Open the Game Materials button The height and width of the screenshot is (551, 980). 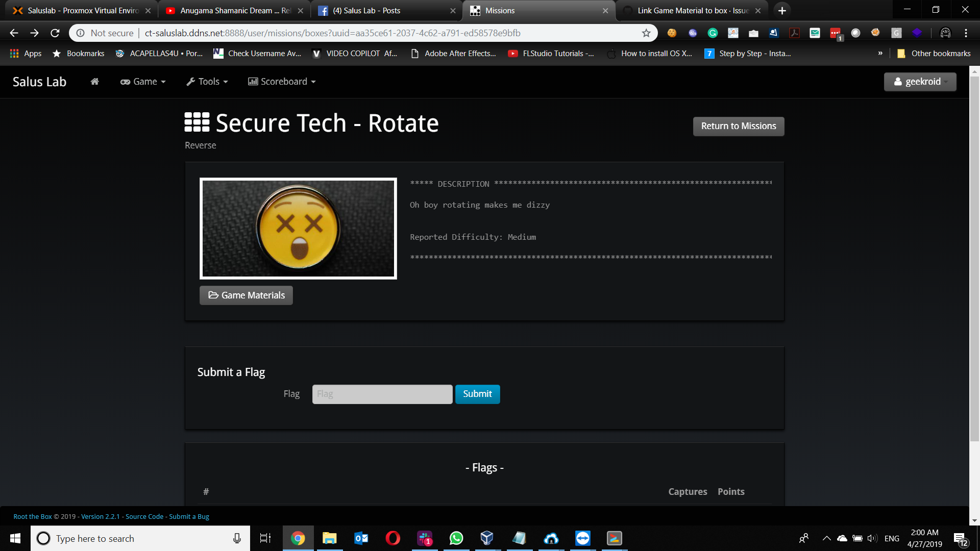pos(246,295)
